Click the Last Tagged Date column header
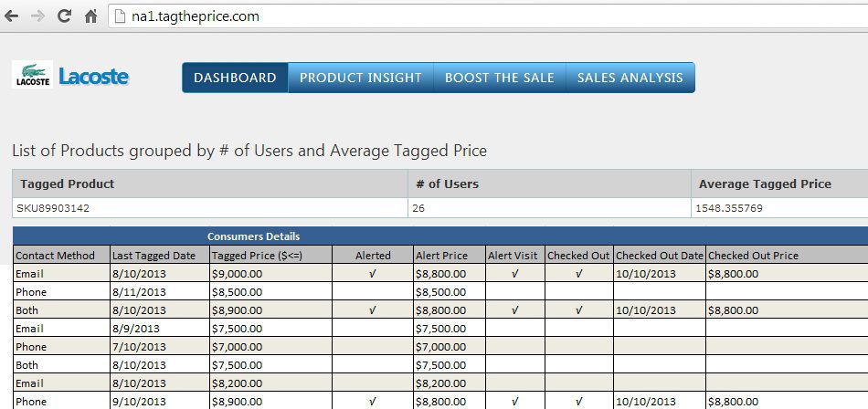The height and width of the screenshot is (409, 868). point(153,255)
